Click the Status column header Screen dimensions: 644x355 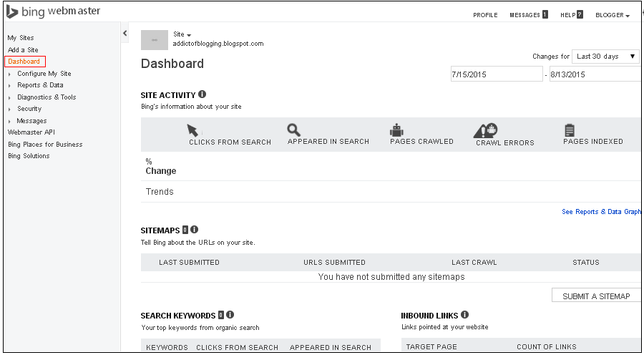tap(585, 262)
